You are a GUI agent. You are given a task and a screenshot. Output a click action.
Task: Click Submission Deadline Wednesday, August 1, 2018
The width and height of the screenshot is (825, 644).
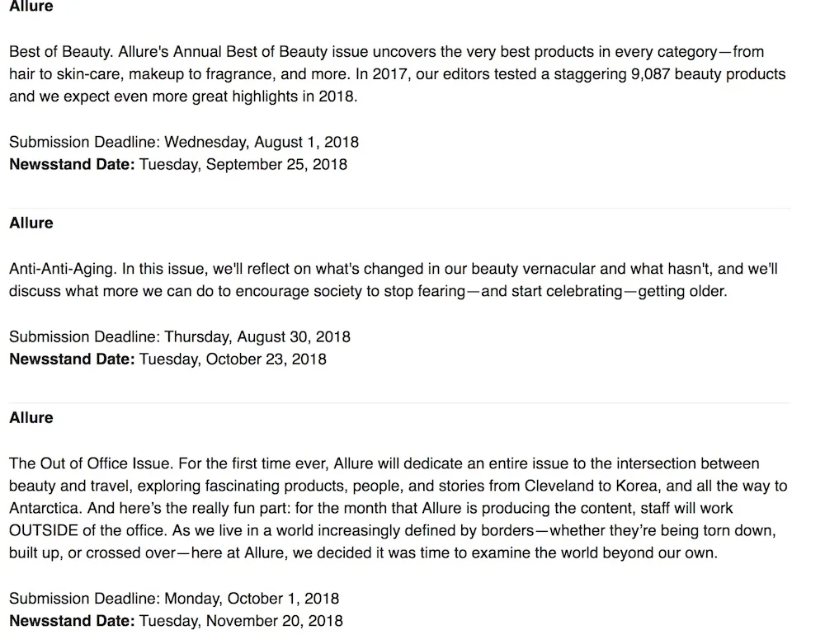tap(184, 142)
